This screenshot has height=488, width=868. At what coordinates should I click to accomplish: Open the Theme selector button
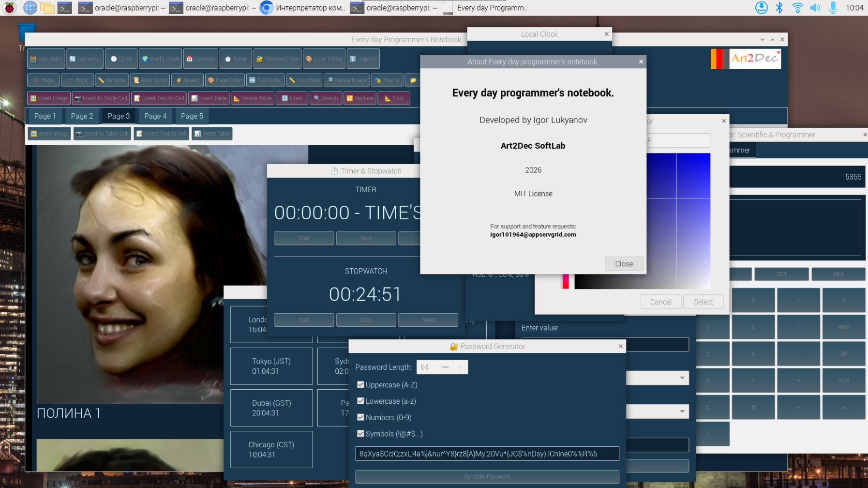tap(387, 80)
